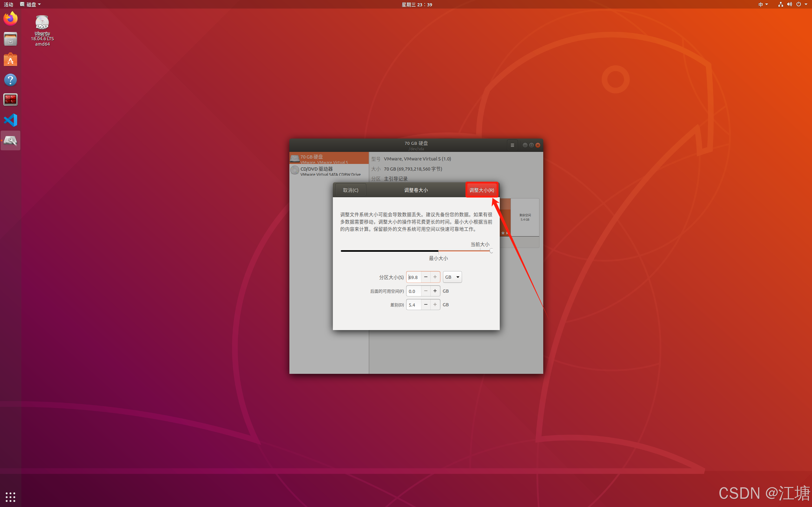
Task: Open the size unit GB dropdown
Action: coord(452,277)
